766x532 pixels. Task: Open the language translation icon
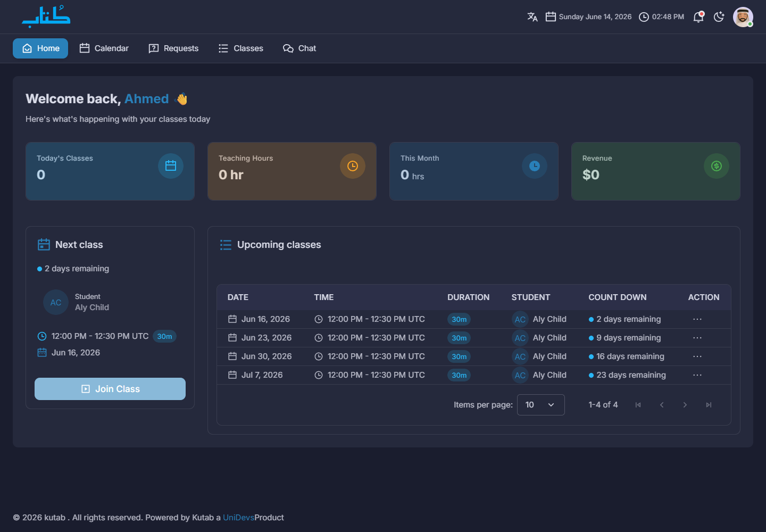pos(532,17)
